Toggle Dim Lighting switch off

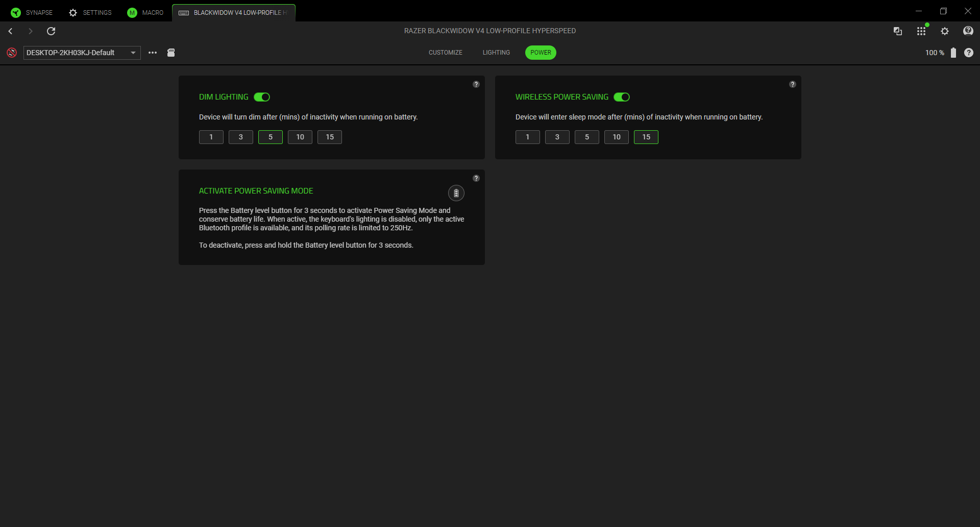click(262, 97)
